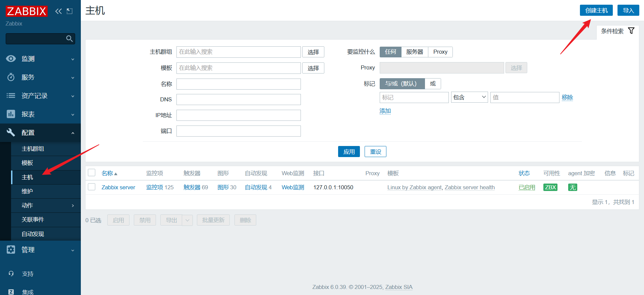Viewport: 644px width, 295px height.
Task: Click the magnifier icon in the sidebar search
Action: pyautogui.click(x=69, y=39)
